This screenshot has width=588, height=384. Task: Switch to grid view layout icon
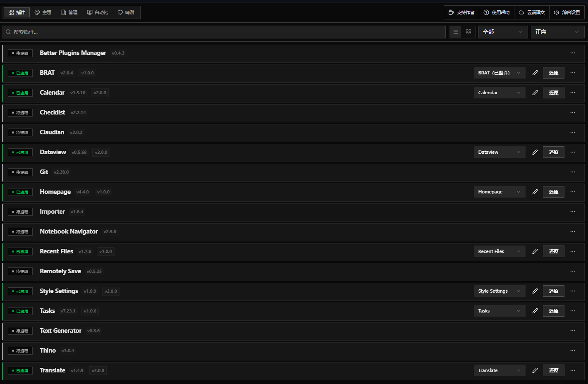tap(468, 32)
